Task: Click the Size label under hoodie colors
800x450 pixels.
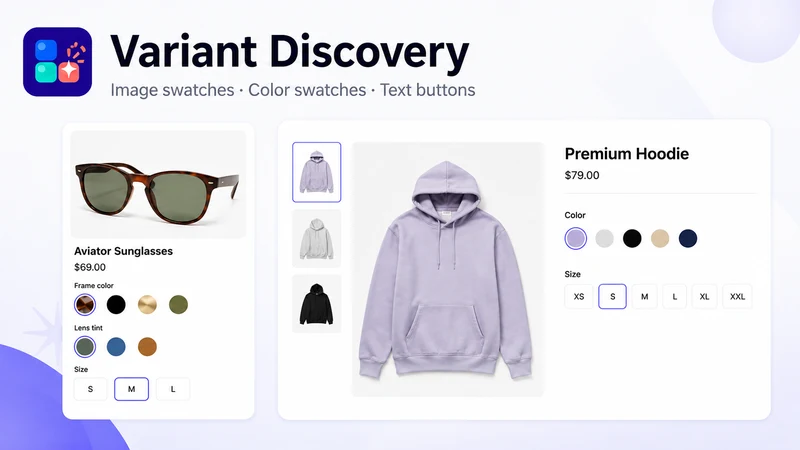Action: (x=572, y=274)
